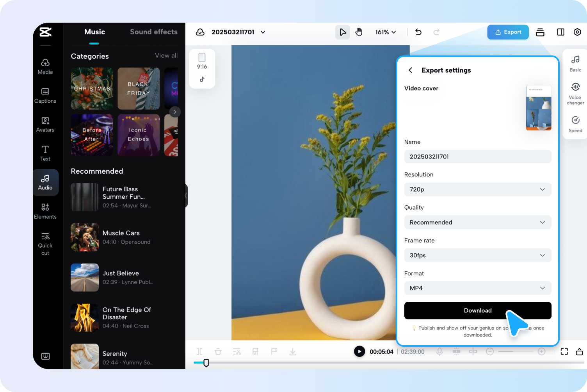Select the 9:16 aspect ratio button
Image resolution: width=587 pixels, height=392 pixels.
coord(202,61)
